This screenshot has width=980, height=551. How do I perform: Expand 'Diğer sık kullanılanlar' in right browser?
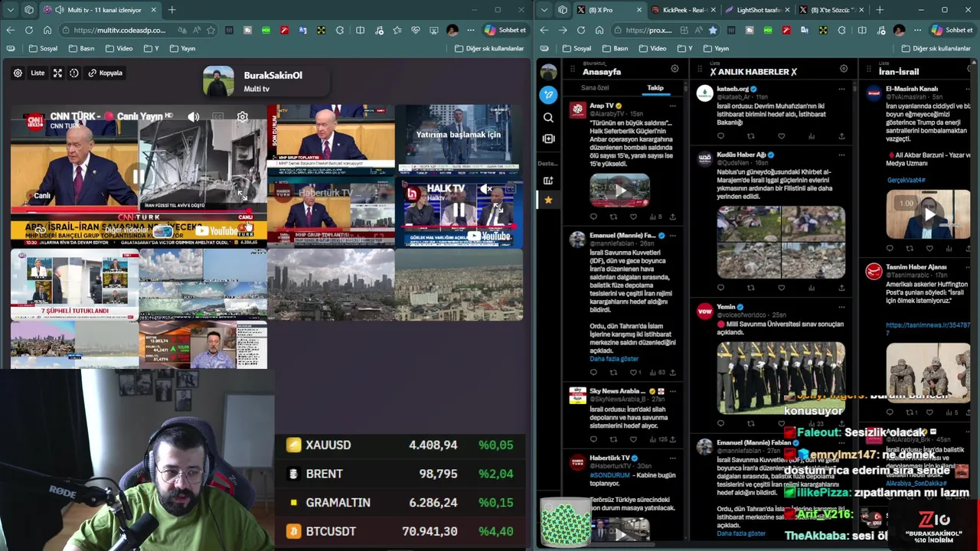[936, 48]
